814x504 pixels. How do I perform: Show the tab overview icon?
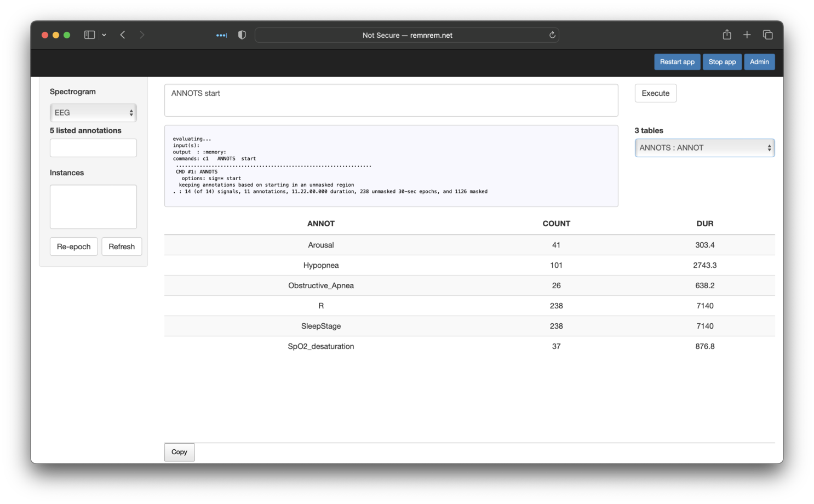click(767, 35)
